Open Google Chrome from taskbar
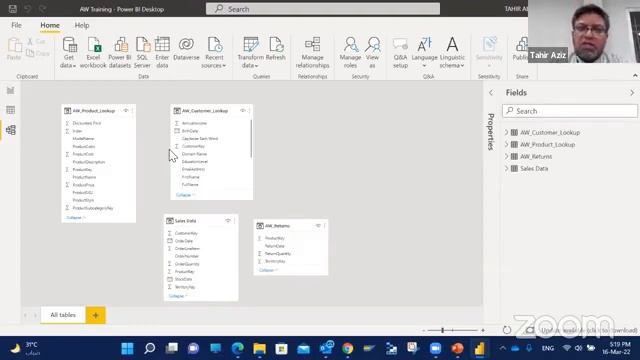 coord(348,348)
